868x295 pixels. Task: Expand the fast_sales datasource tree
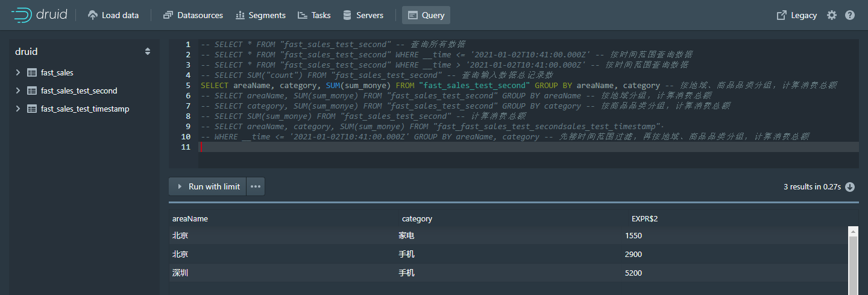[18, 72]
